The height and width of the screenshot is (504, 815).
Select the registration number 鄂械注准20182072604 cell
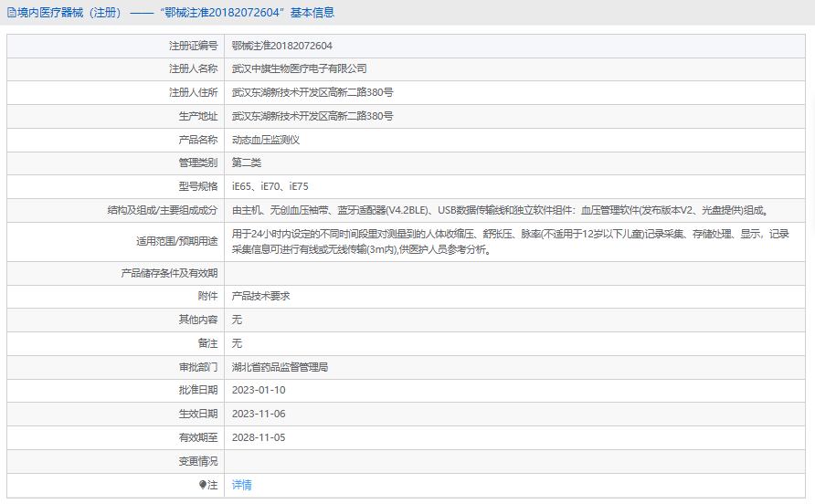[281, 46]
